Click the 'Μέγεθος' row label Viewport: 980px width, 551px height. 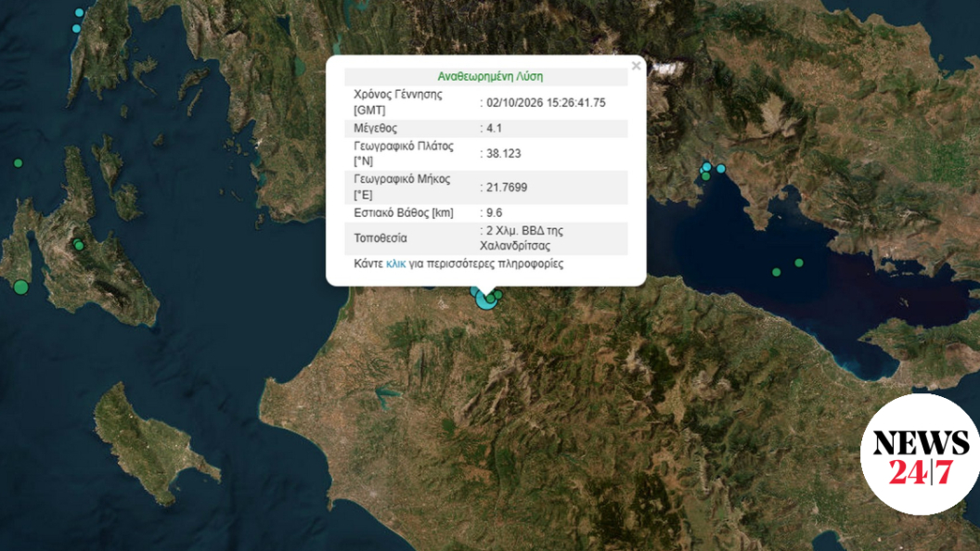375,128
